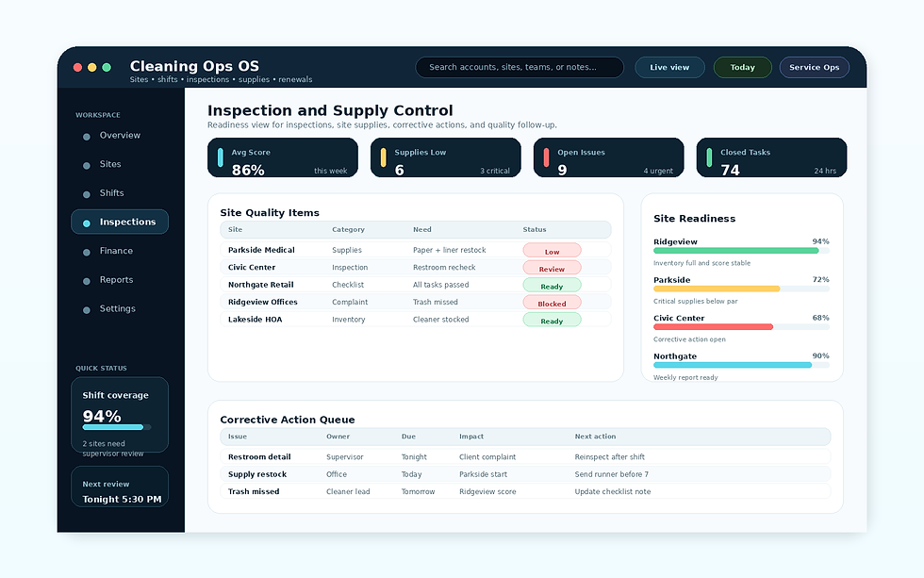
Task: Open the Service Ops button
Action: pos(815,67)
